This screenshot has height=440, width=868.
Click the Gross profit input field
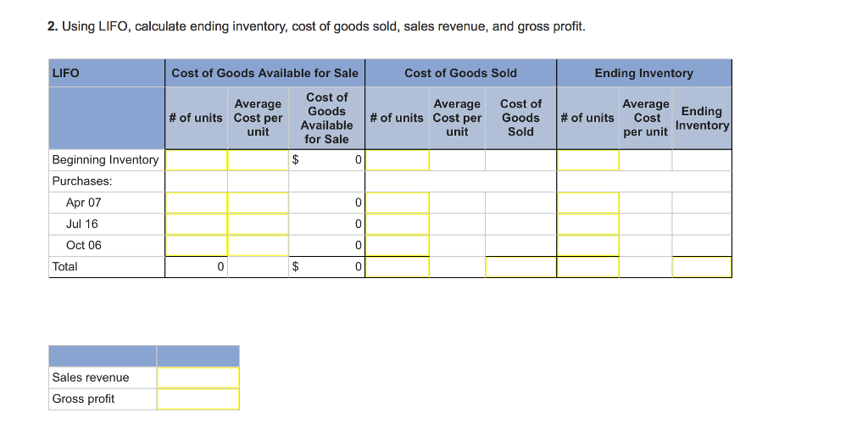click(198, 399)
